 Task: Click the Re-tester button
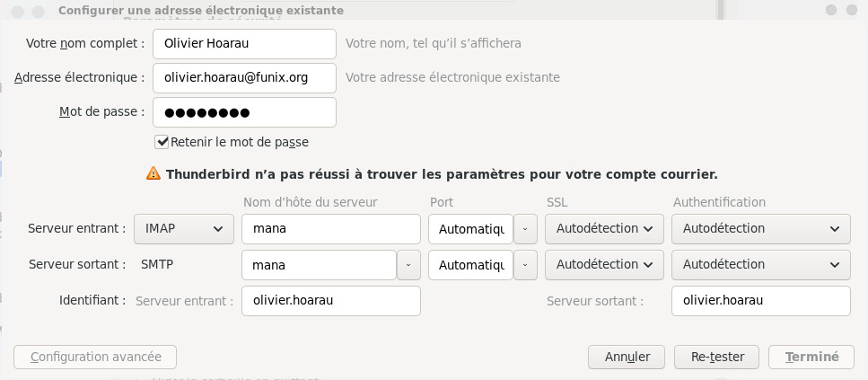(717, 357)
